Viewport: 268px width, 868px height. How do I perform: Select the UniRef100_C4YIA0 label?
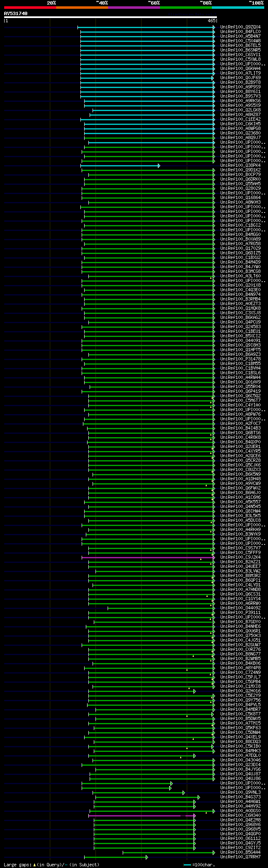coord(240,405)
